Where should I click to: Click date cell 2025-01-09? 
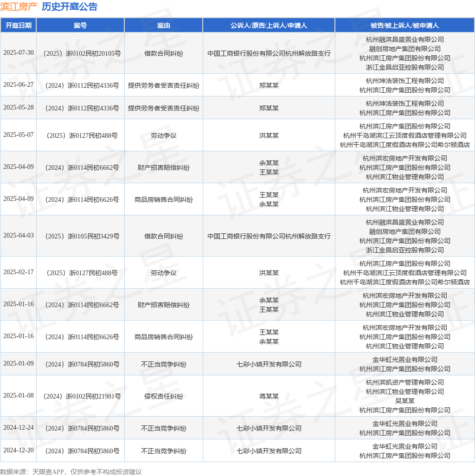coord(19,364)
